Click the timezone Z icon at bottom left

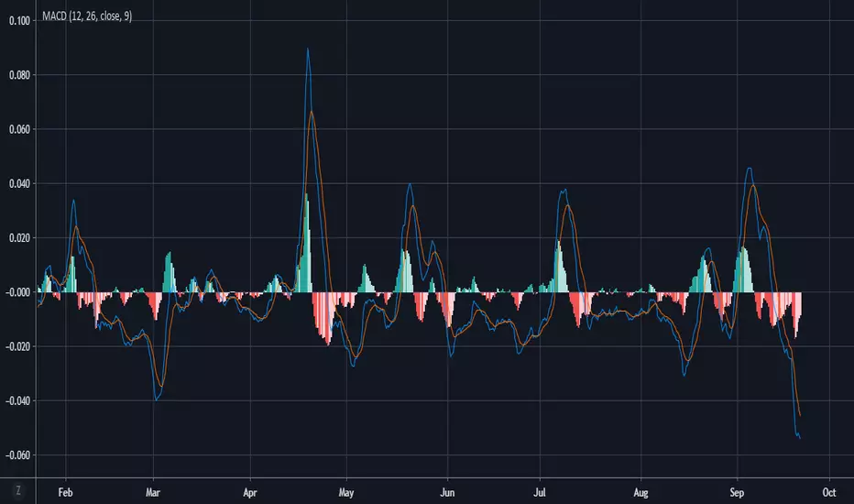click(18, 491)
